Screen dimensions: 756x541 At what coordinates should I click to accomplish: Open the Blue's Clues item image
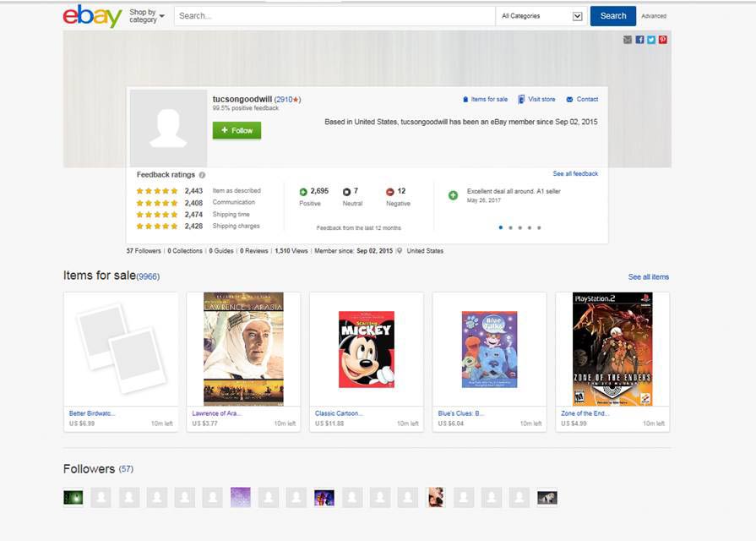click(x=489, y=349)
